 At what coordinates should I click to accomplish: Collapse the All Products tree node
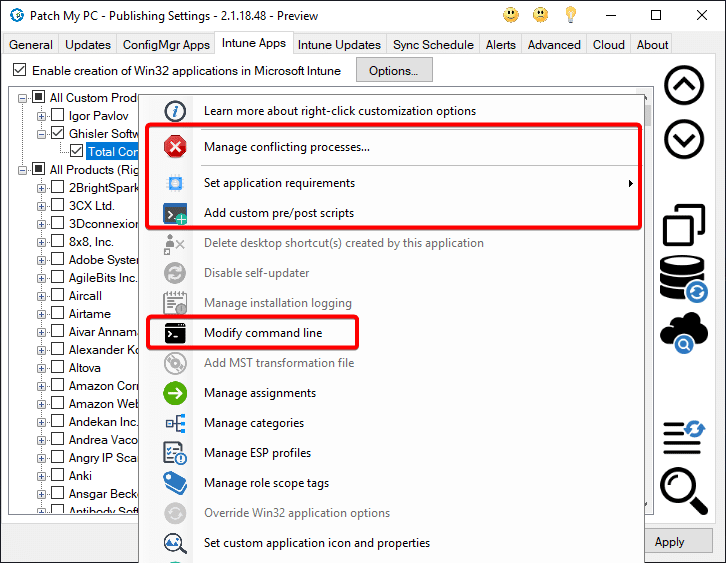(24, 170)
